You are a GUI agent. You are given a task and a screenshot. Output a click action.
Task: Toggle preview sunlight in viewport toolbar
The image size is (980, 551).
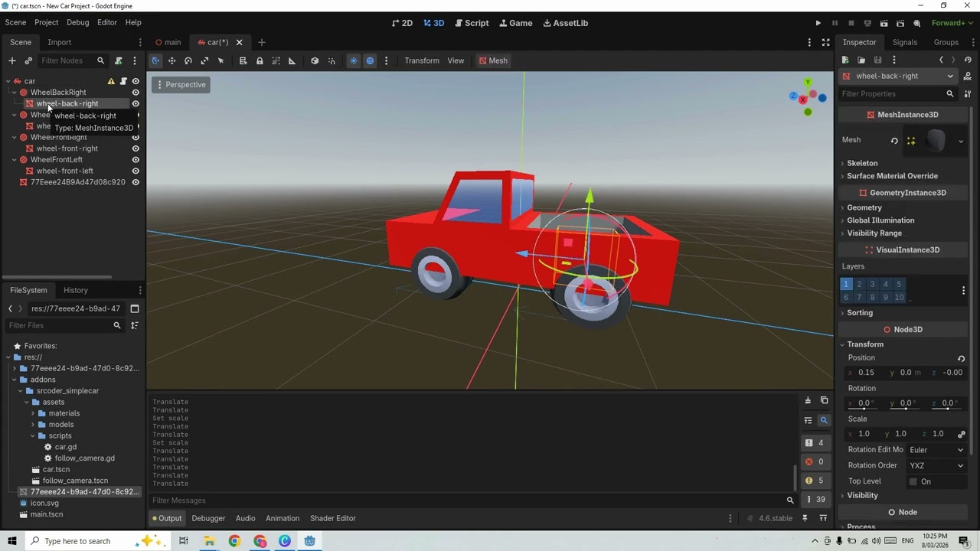pos(353,60)
